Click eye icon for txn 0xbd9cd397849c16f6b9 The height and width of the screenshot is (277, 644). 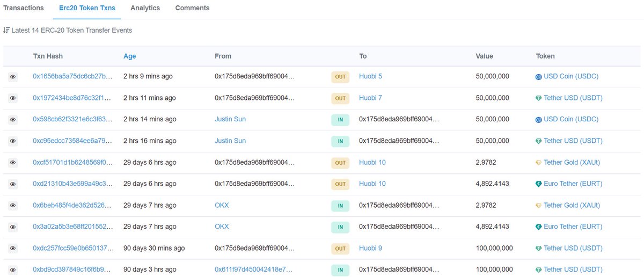13,270
